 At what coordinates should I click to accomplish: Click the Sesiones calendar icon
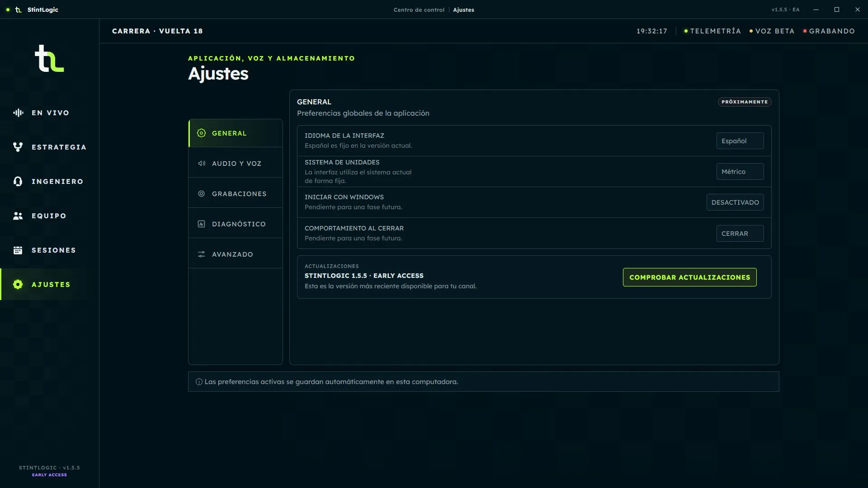click(18, 250)
